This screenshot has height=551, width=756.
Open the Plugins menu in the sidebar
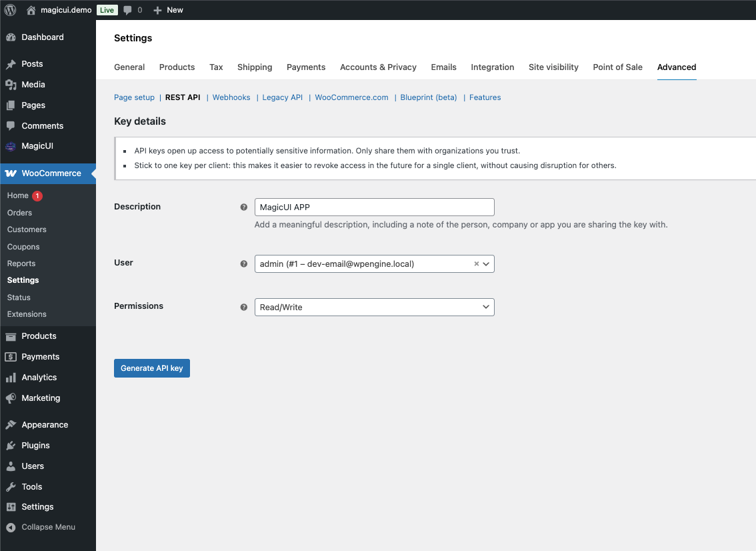click(35, 446)
